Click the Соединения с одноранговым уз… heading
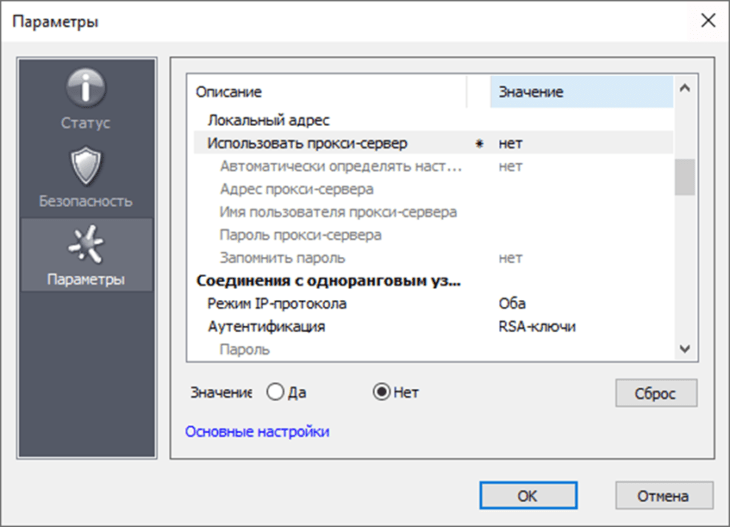The image size is (730, 527). click(329, 280)
